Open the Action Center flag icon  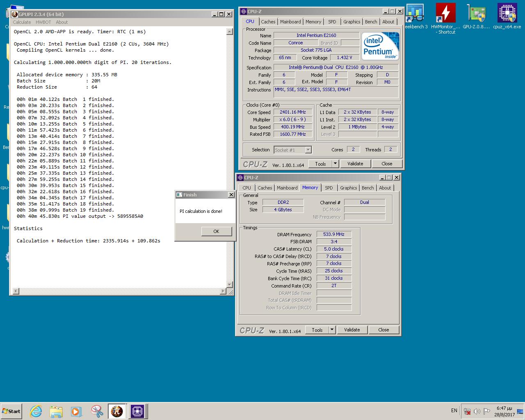tap(486, 411)
